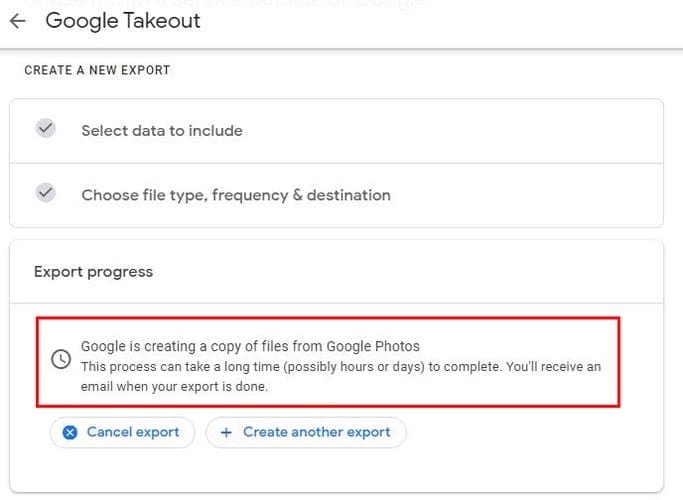Click the checkmark beside Select data to include
The image size is (683, 500).
tap(45, 128)
